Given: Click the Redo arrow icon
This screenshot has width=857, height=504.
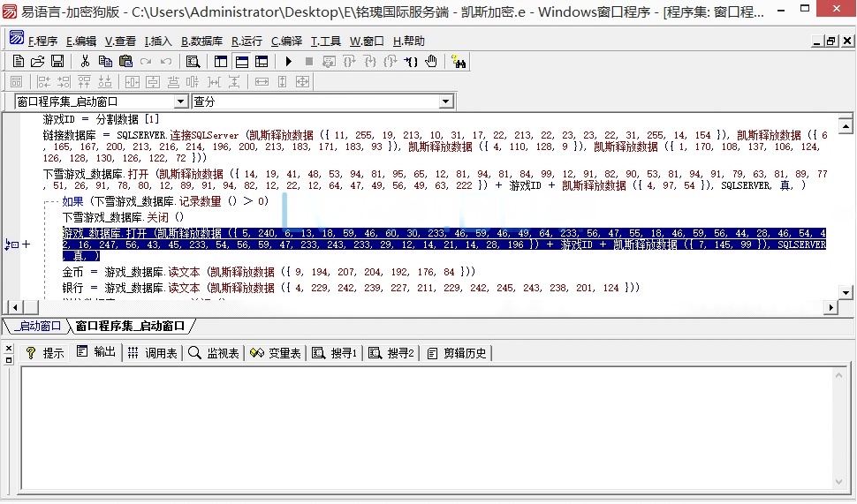Looking at the screenshot, I should click(x=146, y=62).
